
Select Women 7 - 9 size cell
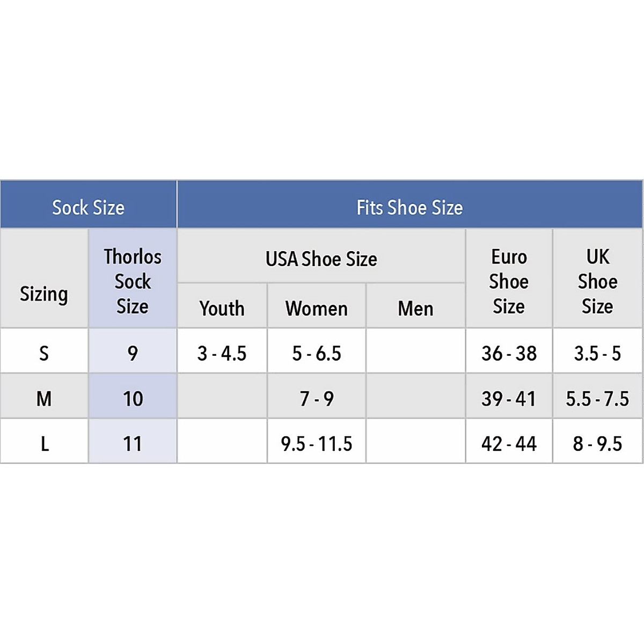click(317, 398)
